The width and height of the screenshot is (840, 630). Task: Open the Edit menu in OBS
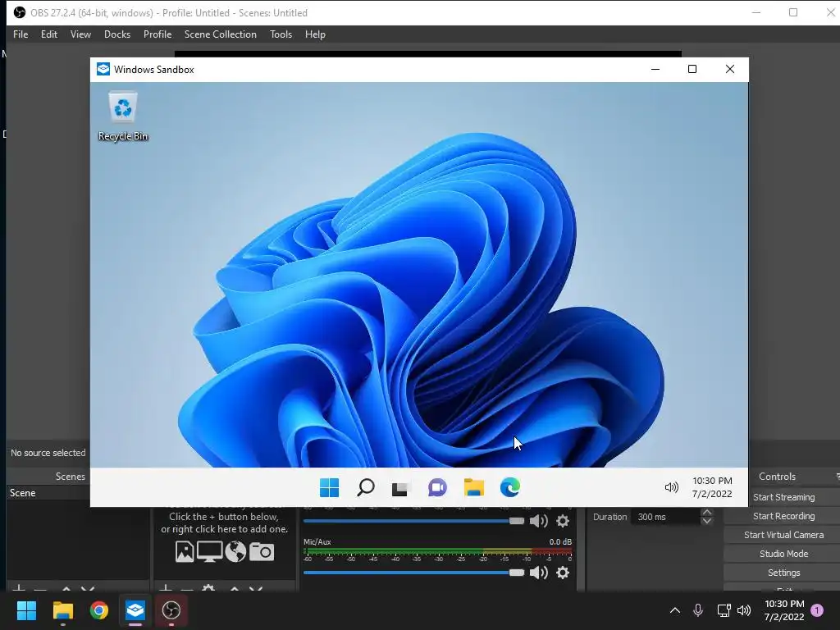(x=48, y=34)
